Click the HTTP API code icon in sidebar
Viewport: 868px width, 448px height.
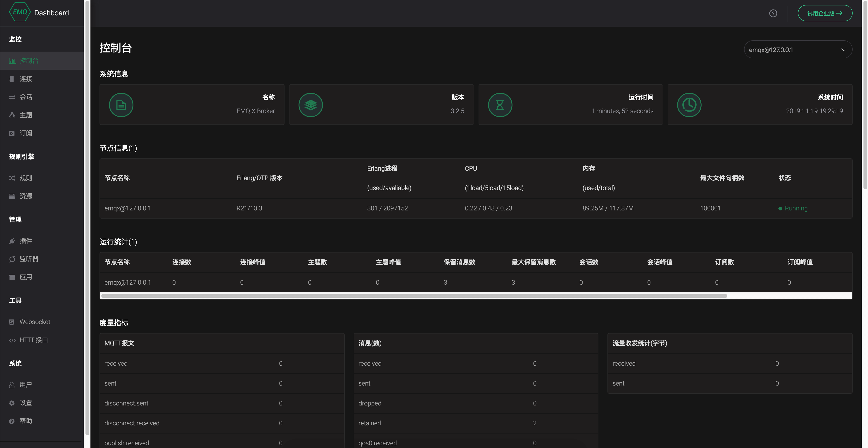[x=12, y=340]
